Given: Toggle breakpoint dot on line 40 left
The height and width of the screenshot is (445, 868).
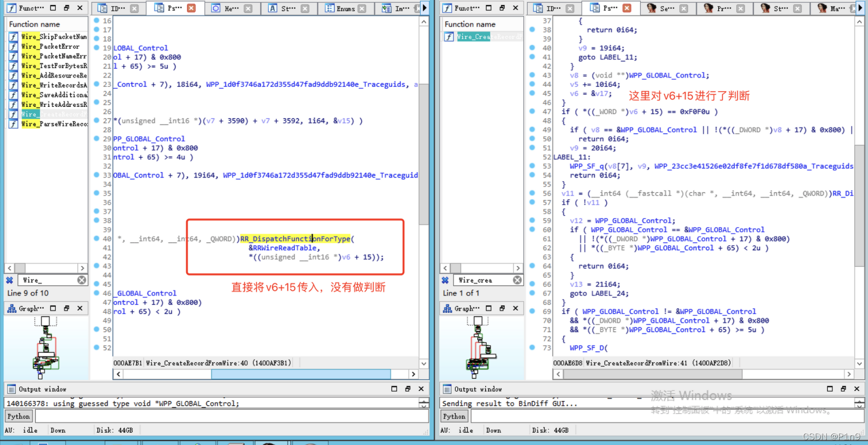Looking at the screenshot, I should tap(96, 239).
